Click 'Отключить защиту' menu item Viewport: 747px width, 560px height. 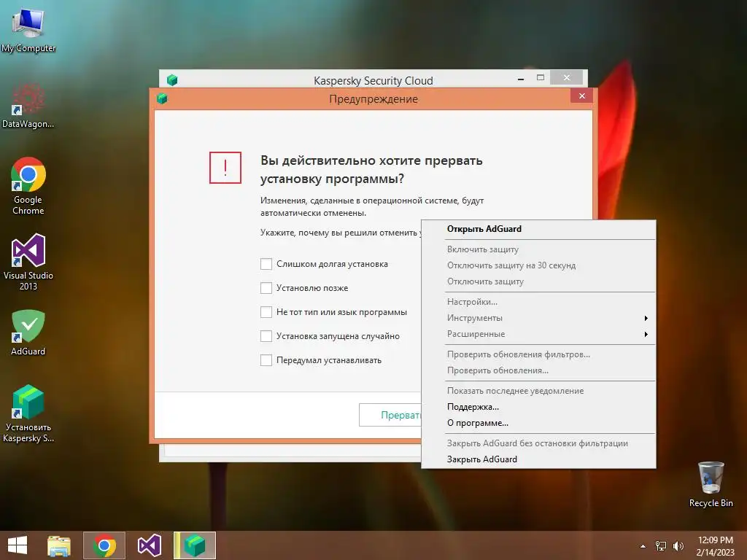coord(538,281)
